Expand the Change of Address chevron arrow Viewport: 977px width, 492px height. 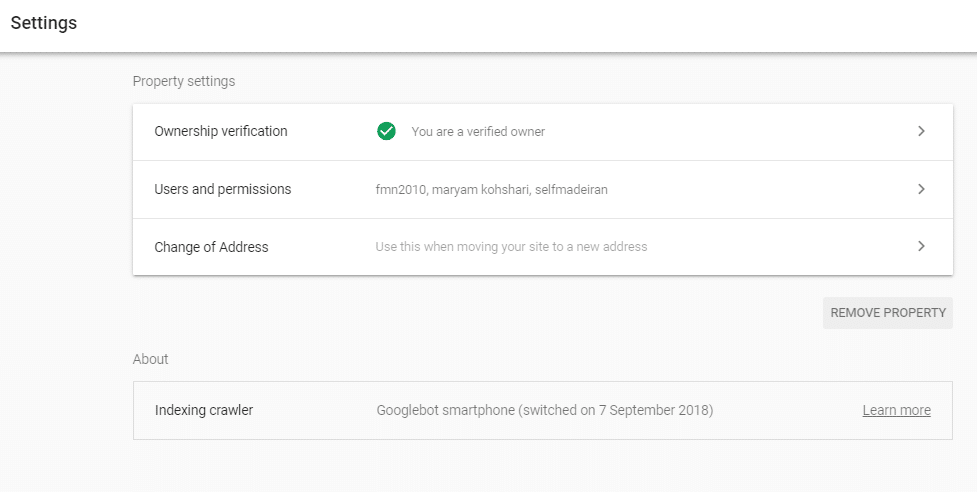[921, 246]
